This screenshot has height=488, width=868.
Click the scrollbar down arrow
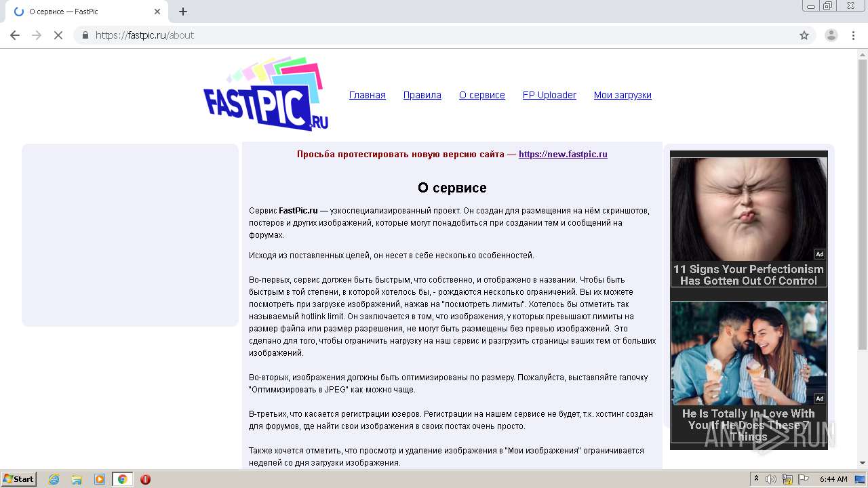pyautogui.click(x=863, y=464)
